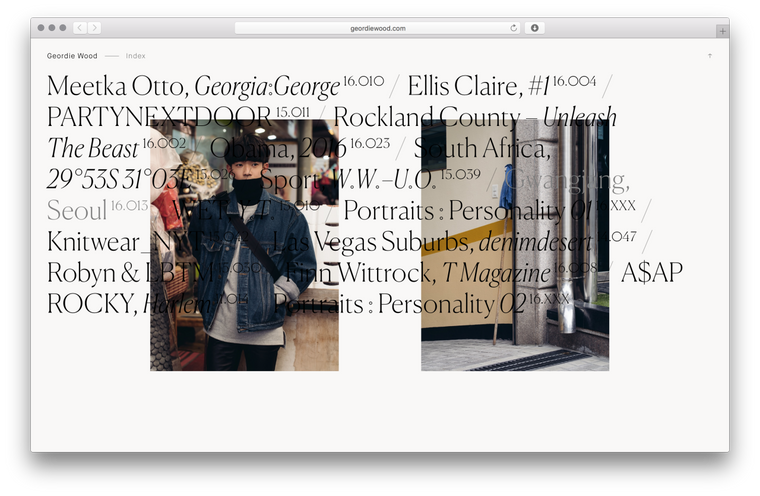The width and height of the screenshot is (760, 496).
Task: Click the photo of building corner with mop
Action: [x=515, y=245]
